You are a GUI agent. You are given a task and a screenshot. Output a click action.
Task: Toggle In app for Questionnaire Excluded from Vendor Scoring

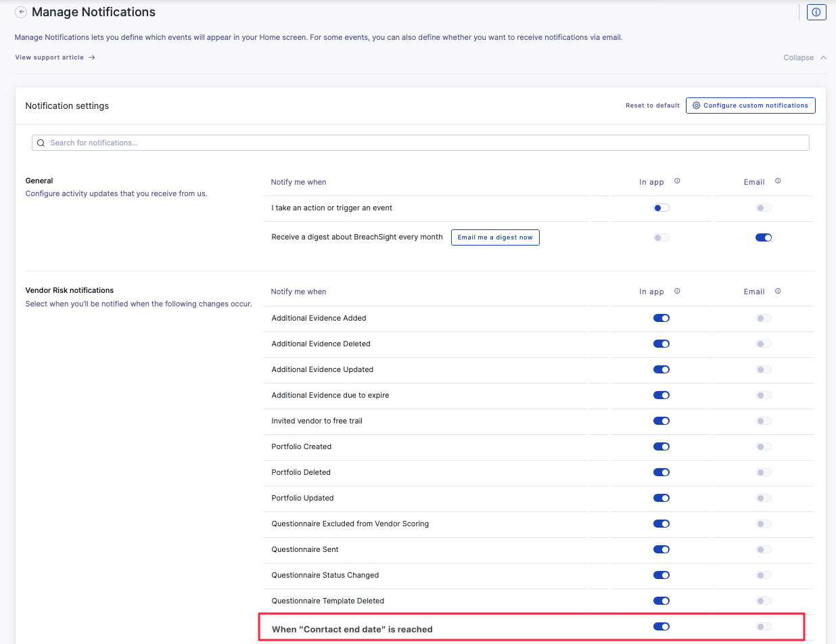coord(661,524)
